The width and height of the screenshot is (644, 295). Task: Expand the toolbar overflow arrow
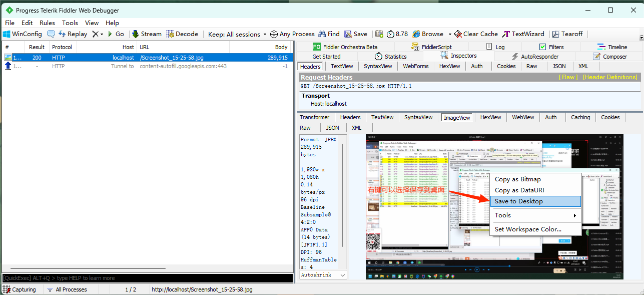pyautogui.click(x=641, y=38)
